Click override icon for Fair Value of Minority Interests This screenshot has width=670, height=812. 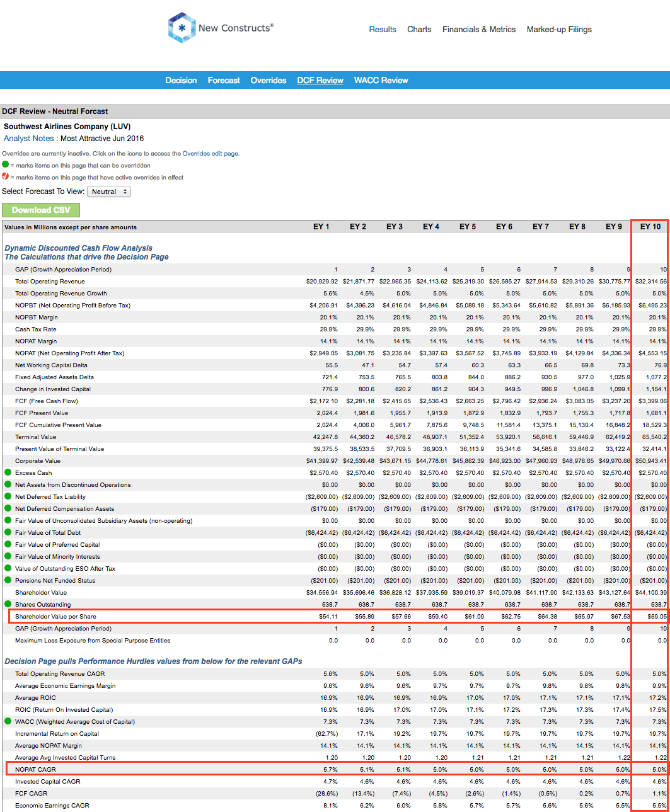[8, 556]
